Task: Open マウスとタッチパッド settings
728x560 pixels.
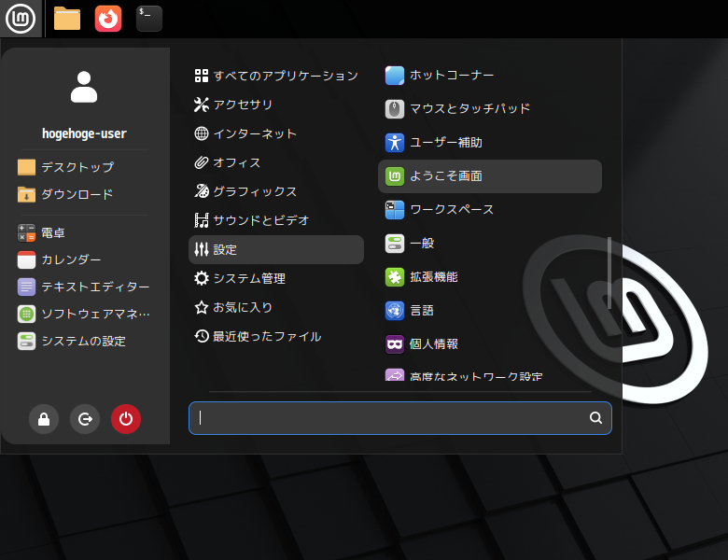Action: [x=490, y=108]
